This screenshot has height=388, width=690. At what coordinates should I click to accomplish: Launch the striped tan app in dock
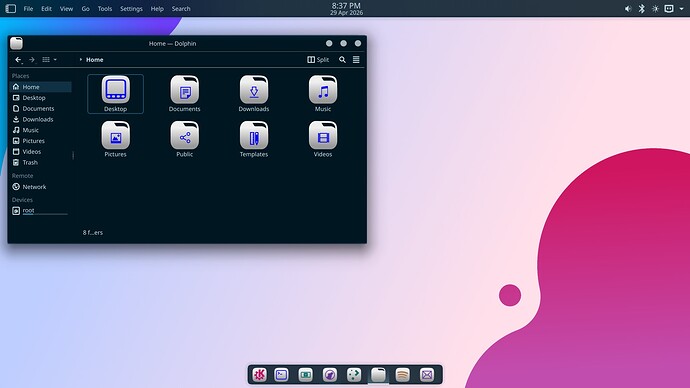point(402,375)
